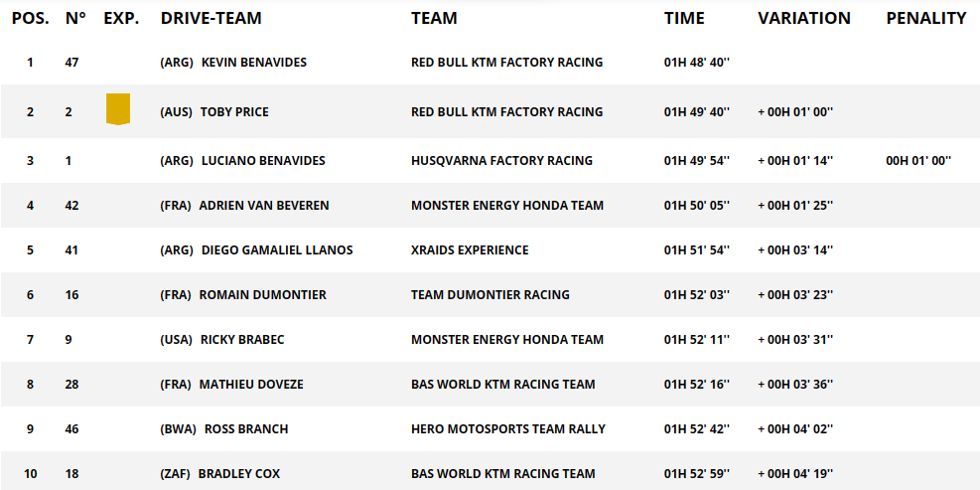The image size is (980, 490).
Task: Click Luciano Benavides' 00H 01' 00'' penalty
Action: 918,161
